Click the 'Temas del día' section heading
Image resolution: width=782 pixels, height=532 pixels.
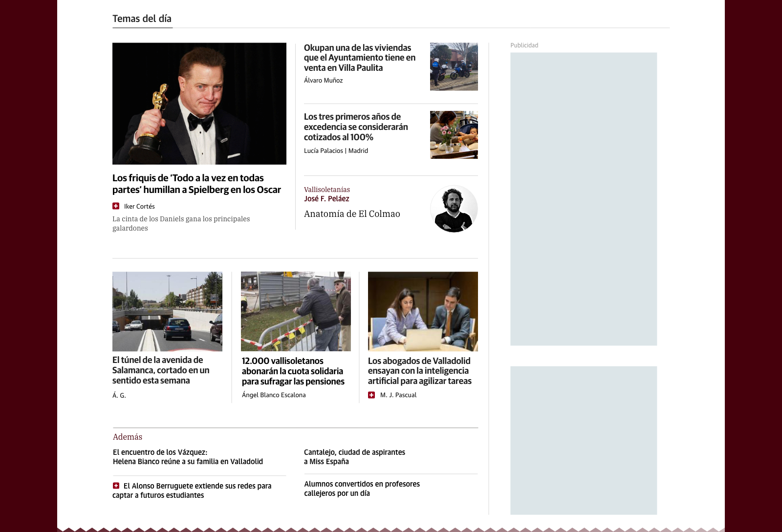[142, 19]
